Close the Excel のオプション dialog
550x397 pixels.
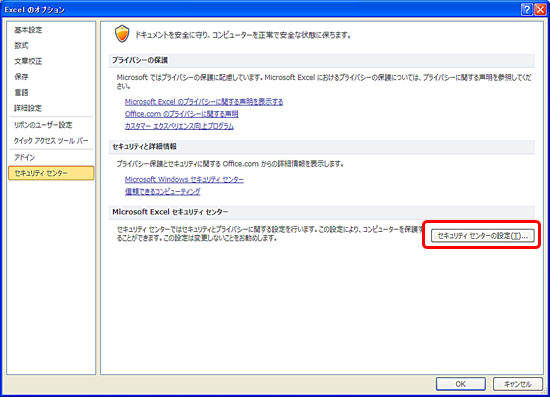(x=540, y=9)
